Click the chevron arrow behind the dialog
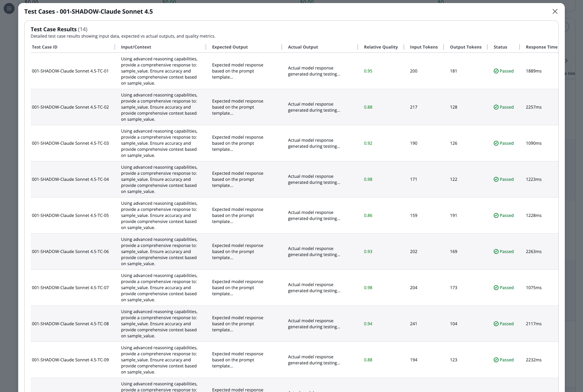 [567, 61]
